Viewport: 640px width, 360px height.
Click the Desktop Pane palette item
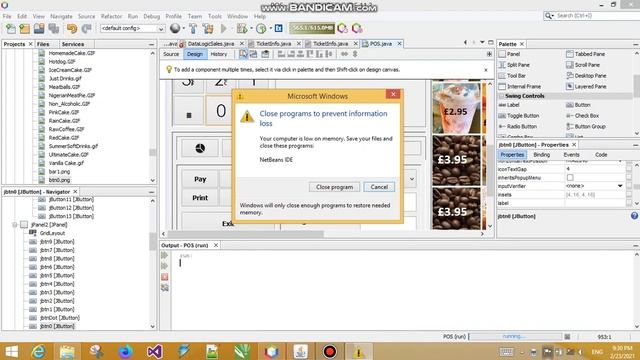click(x=586, y=76)
